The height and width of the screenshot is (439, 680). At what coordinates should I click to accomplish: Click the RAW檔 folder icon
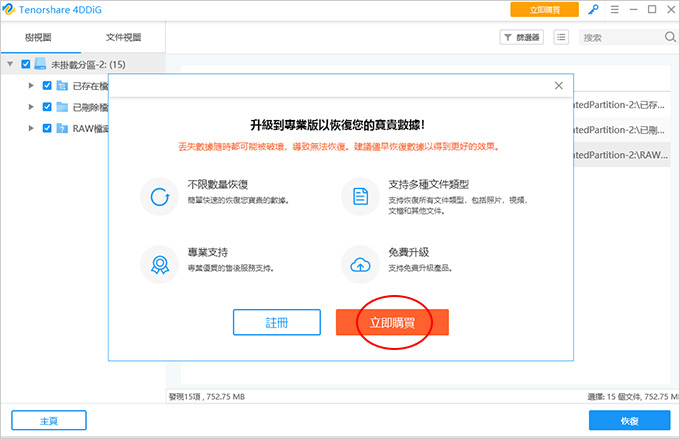coord(62,128)
